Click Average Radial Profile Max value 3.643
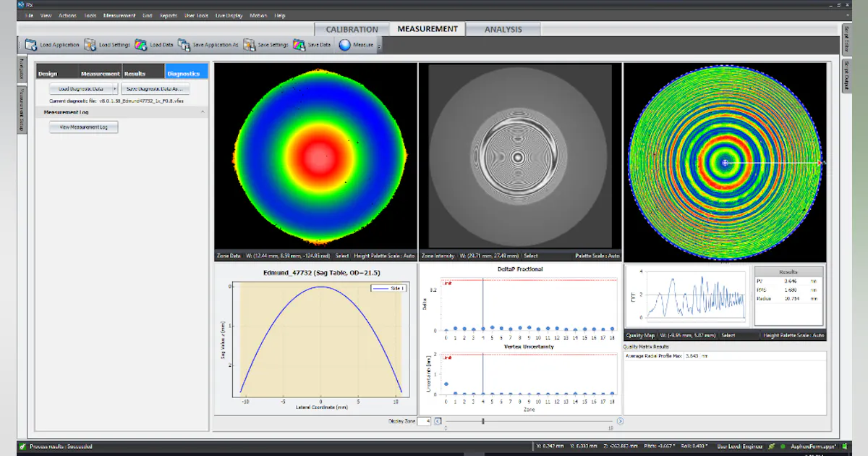Screen dimensions: 868x456 coord(692,355)
